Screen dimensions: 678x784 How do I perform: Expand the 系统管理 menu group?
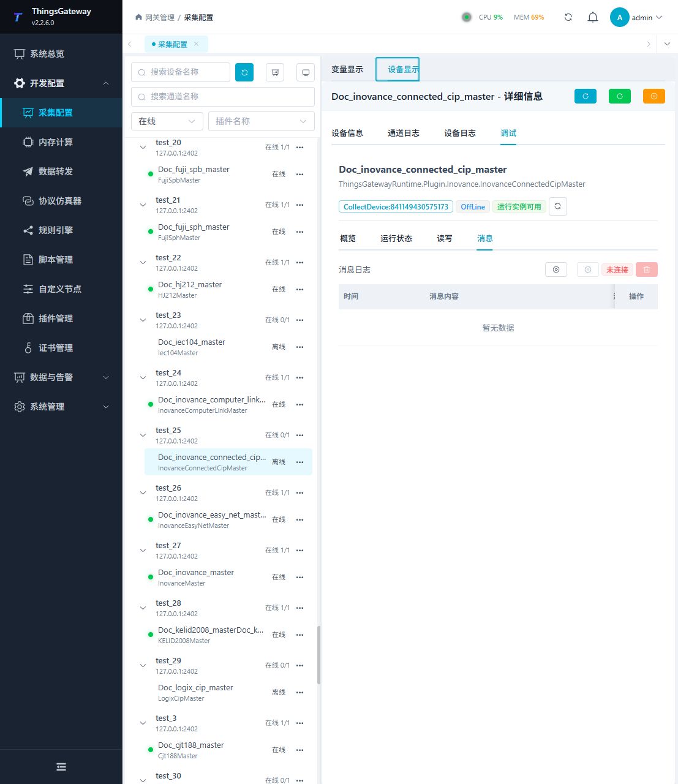[x=61, y=407]
